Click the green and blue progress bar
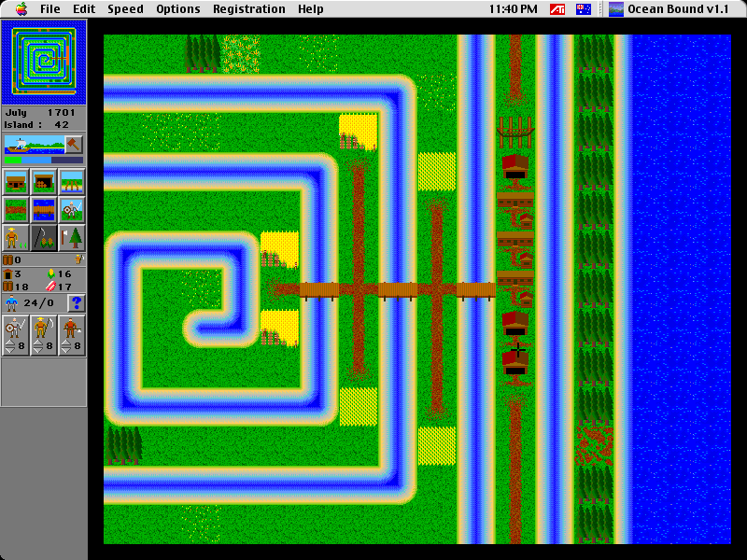Image resolution: width=747 pixels, height=560 pixels. [44, 161]
